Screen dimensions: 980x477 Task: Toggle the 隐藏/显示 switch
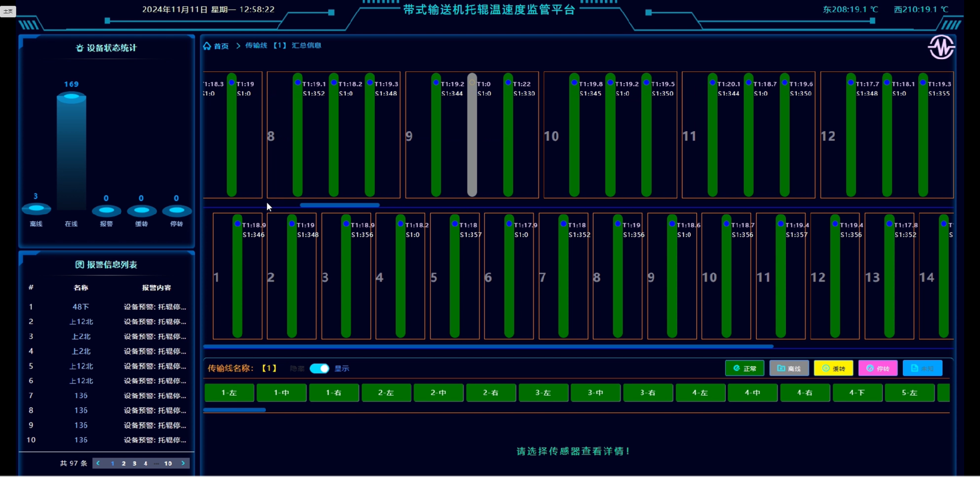click(x=320, y=368)
